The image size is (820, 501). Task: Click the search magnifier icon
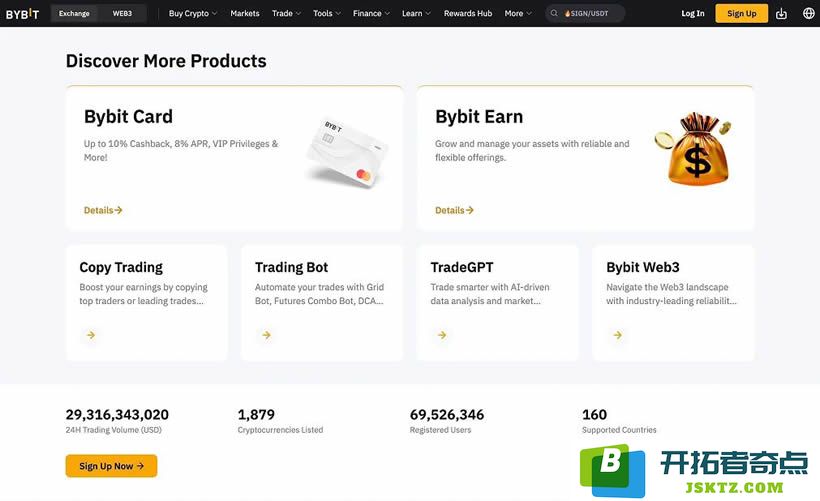554,14
